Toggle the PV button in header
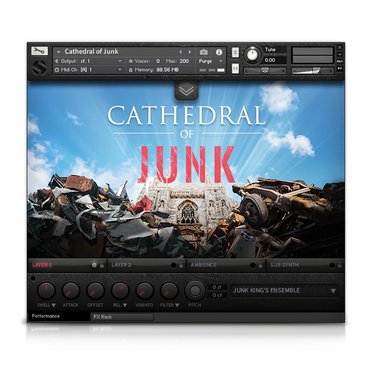Screen dimensions: 370x370 point(340,68)
